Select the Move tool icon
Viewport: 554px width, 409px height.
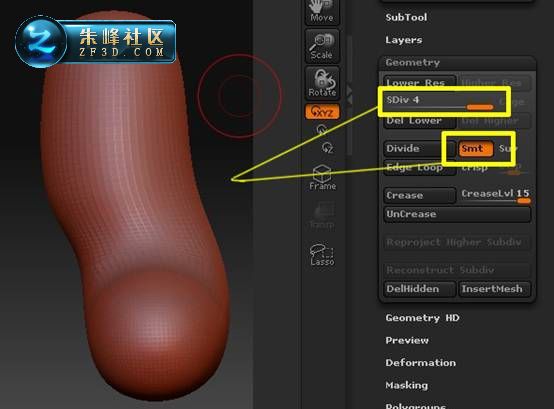click(322, 12)
